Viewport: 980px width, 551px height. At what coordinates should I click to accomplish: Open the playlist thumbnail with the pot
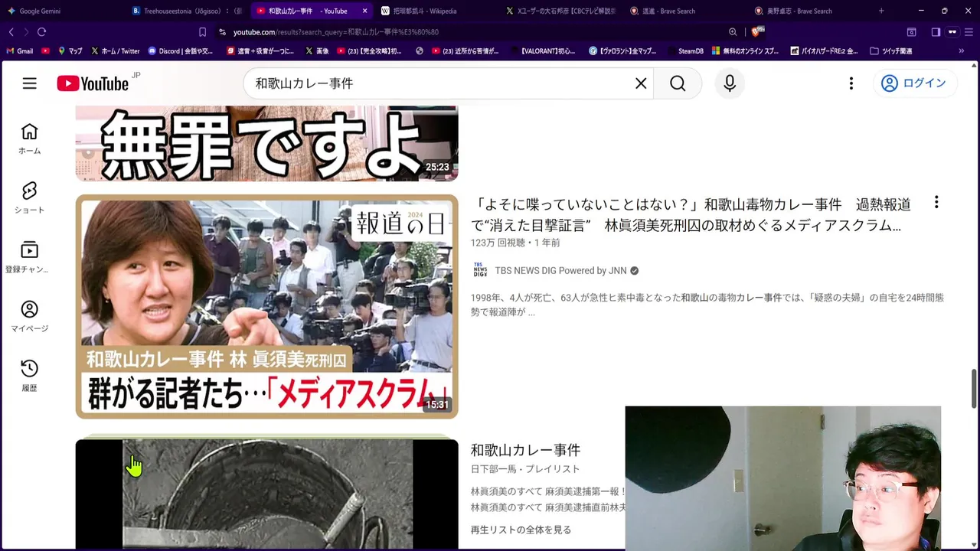point(266,494)
